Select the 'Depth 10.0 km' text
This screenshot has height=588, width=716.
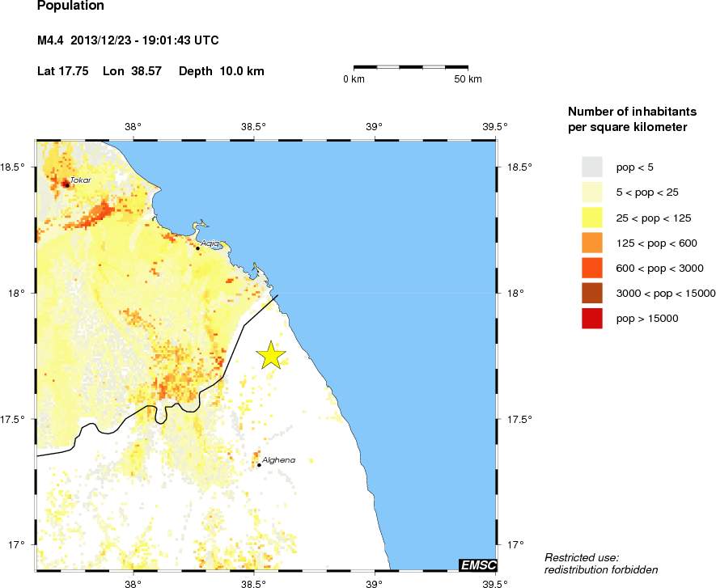pos(222,71)
